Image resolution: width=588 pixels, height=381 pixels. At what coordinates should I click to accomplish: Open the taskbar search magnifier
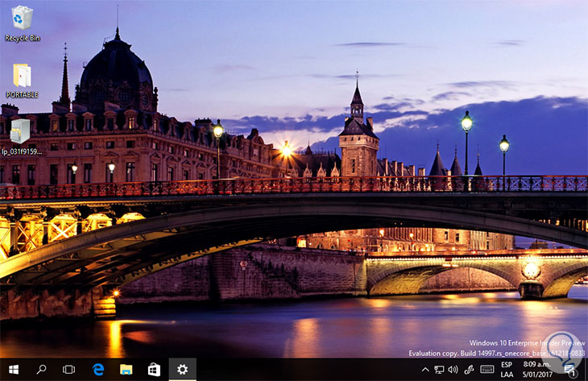coord(41,370)
